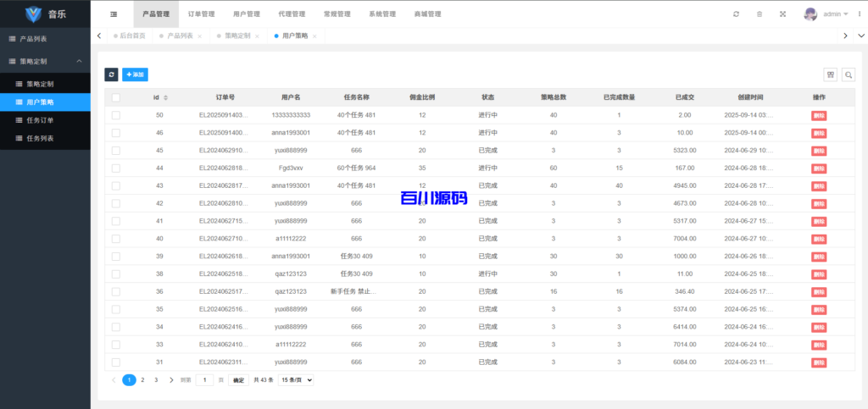Open the admin user dropdown
The width and height of the screenshot is (868, 409).
tap(835, 14)
